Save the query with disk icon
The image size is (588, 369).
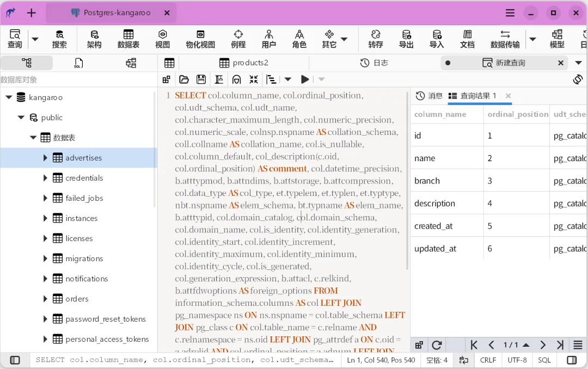tap(201, 79)
